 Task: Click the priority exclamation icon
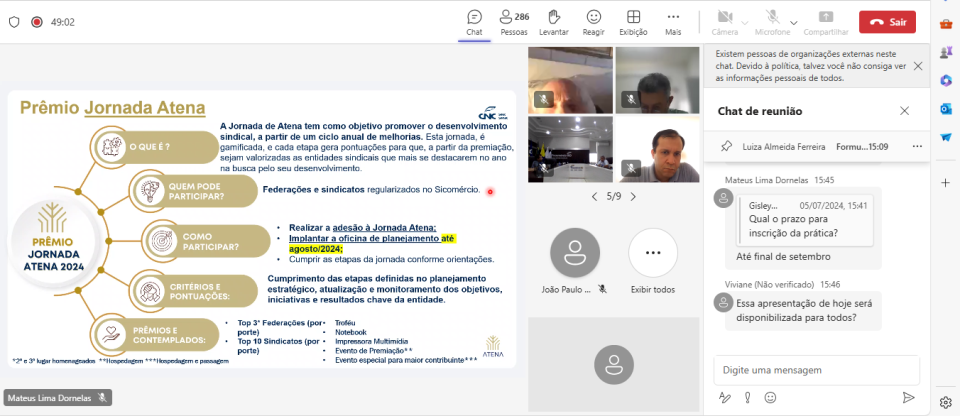point(748,398)
